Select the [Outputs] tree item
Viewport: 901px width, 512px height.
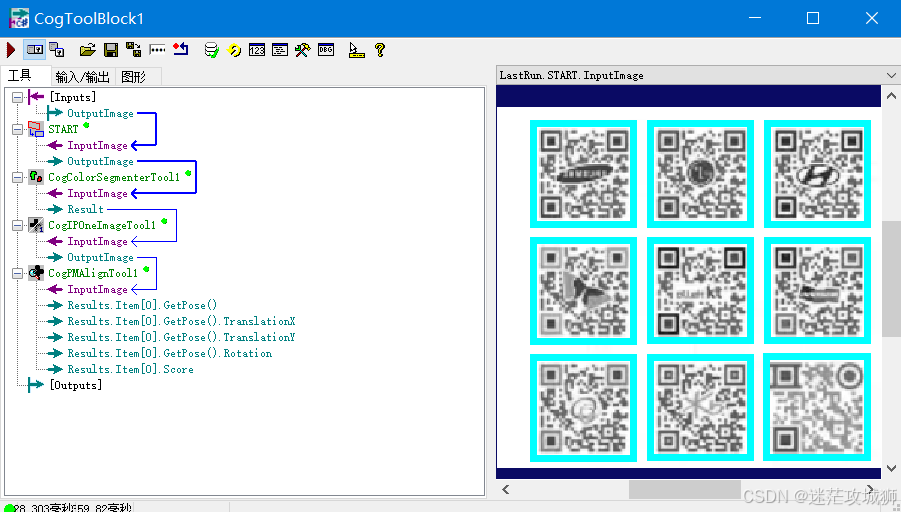click(x=75, y=385)
